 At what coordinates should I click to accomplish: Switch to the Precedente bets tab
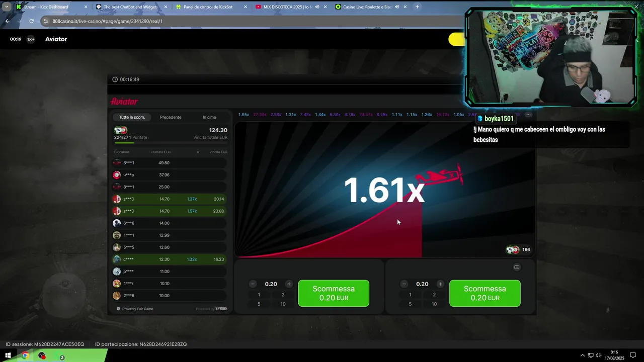(171, 117)
